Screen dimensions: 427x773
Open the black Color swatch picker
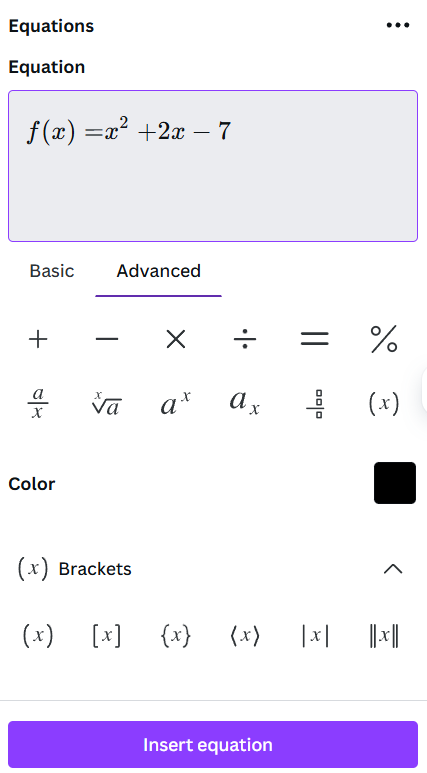(395, 483)
